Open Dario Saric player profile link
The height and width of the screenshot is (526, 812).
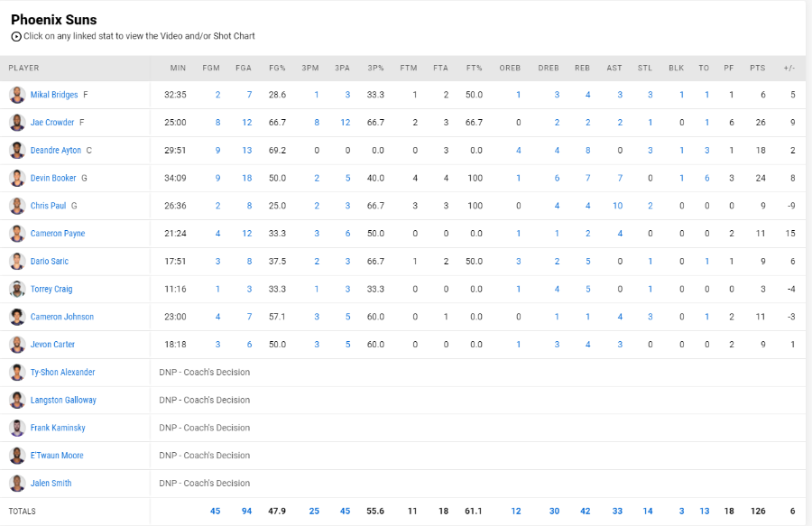(50, 262)
